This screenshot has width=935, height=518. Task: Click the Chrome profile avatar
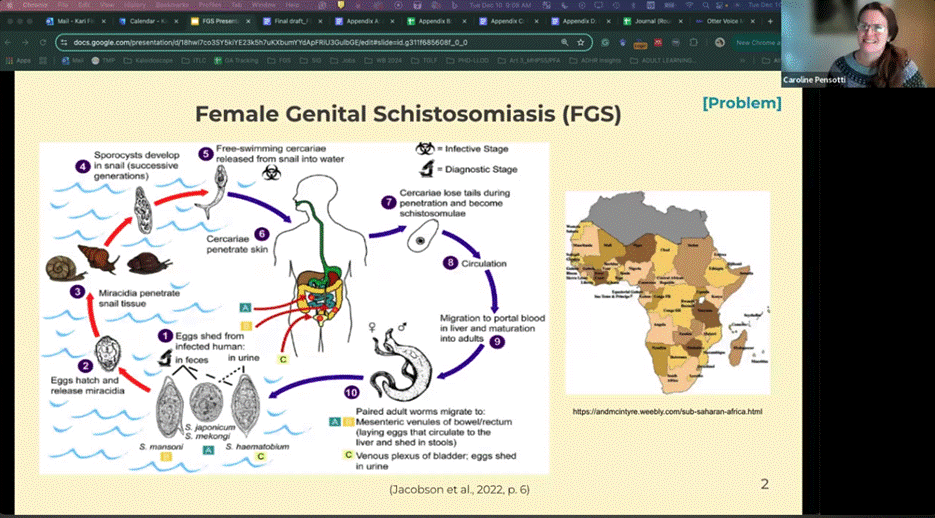coord(721,43)
